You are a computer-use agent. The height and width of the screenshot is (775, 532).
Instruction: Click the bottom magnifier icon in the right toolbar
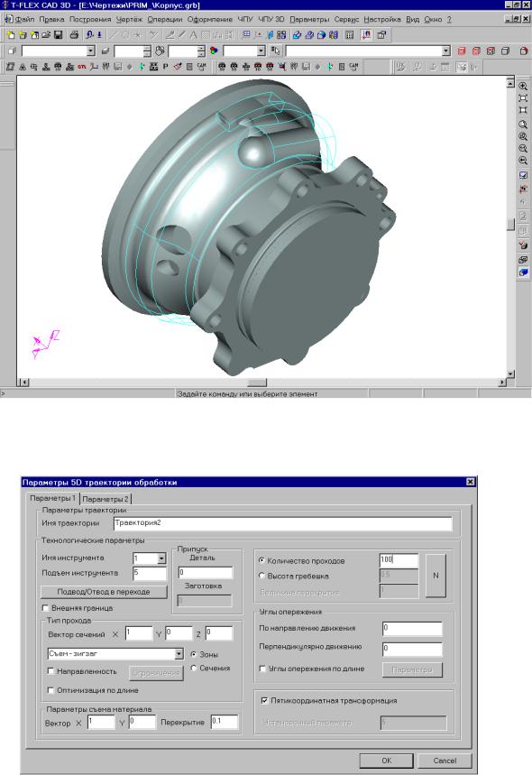tap(523, 161)
